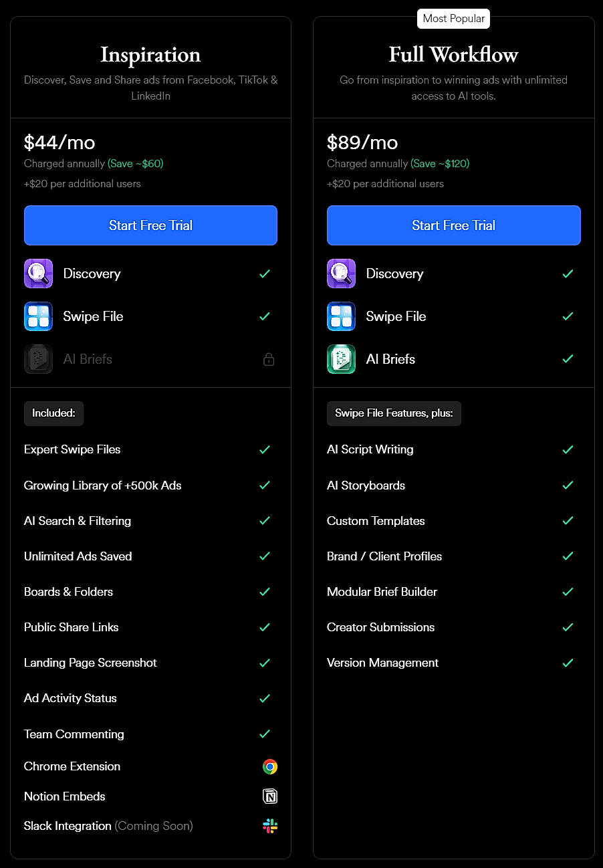Click the Notion Embeds icon
This screenshot has height=868, width=603.
[270, 796]
